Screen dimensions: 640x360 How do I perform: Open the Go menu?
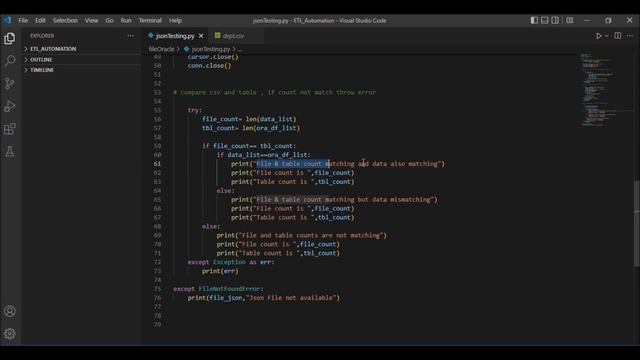[x=109, y=20]
